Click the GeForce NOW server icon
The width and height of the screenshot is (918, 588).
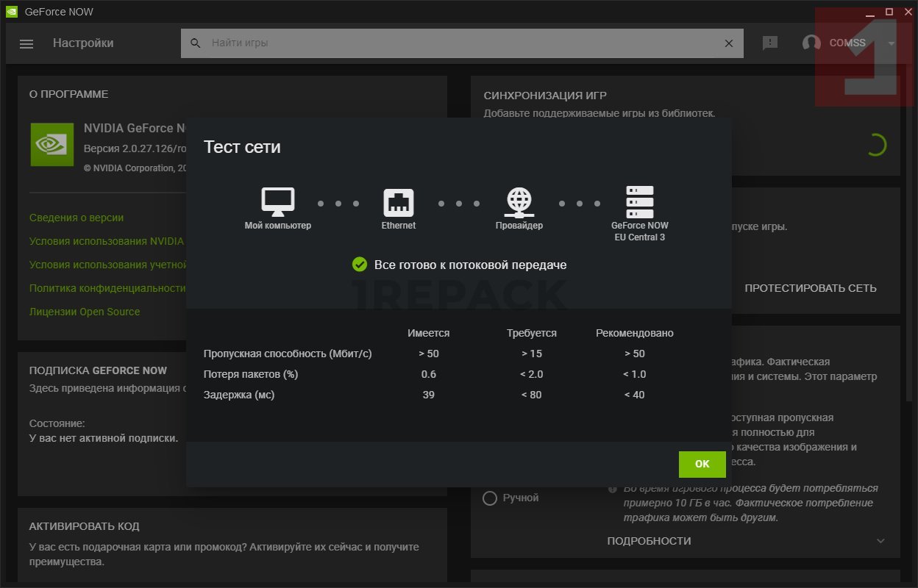[639, 201]
